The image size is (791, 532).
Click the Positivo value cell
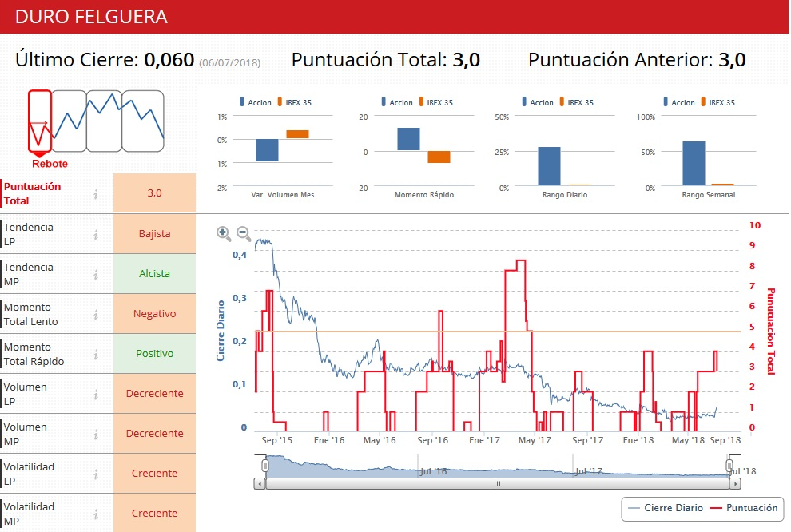click(154, 354)
